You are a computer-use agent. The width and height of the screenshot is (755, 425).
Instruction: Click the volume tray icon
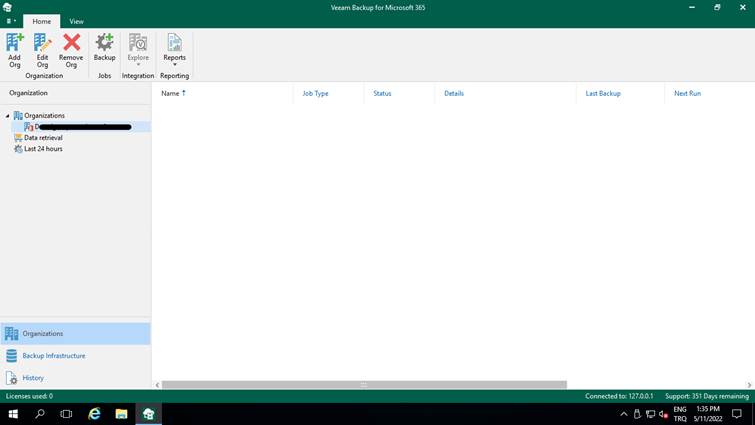(x=664, y=414)
